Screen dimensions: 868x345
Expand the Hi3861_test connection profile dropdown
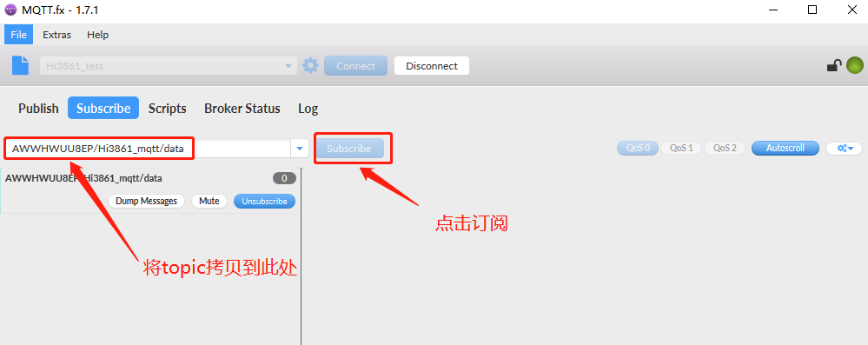tap(288, 66)
